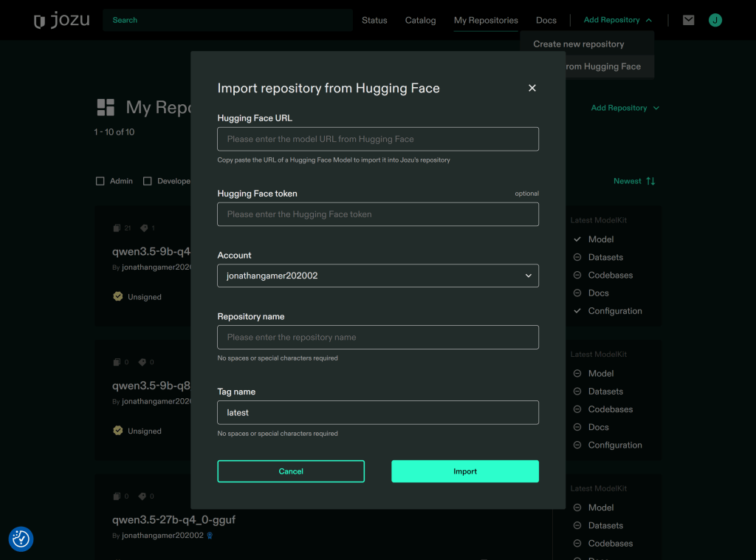Open the mail inbox icon

[689, 20]
